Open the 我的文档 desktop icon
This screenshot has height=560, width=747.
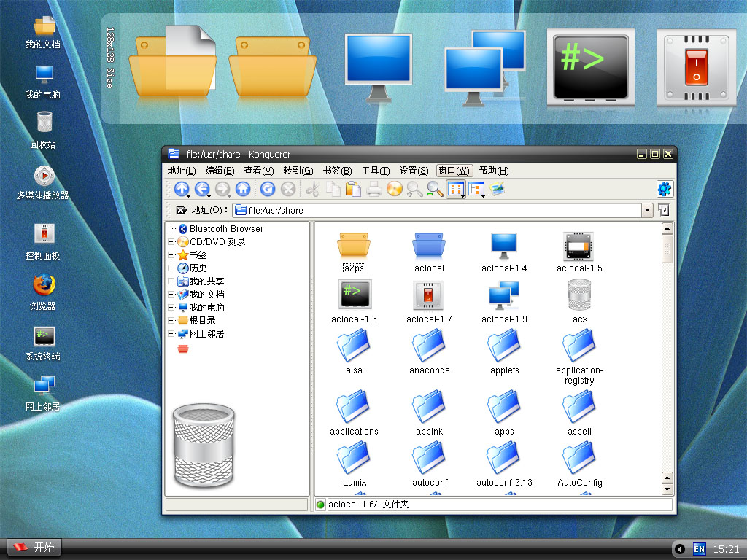coord(43,32)
